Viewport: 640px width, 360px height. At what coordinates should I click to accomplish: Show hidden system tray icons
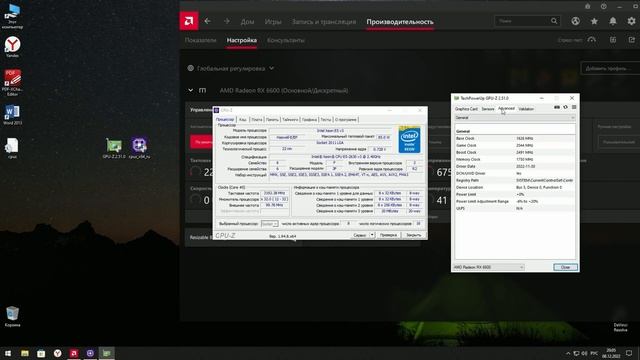tap(568, 353)
